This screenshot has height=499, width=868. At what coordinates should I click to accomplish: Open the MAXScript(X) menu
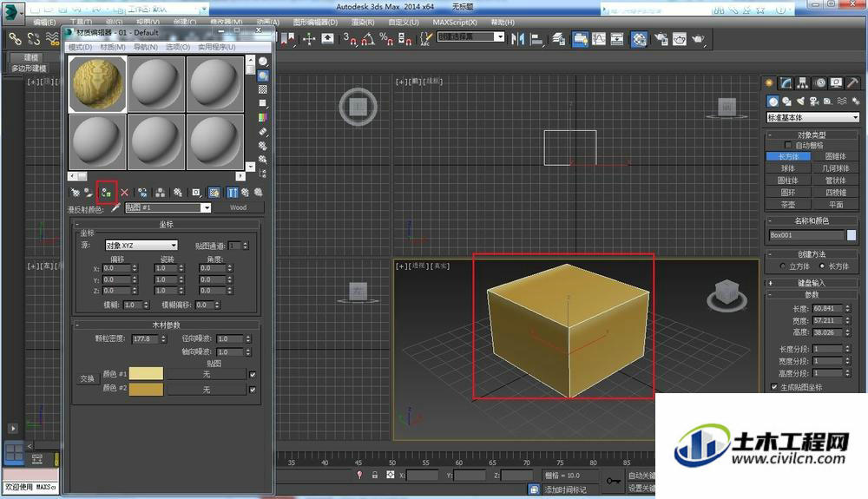(455, 22)
